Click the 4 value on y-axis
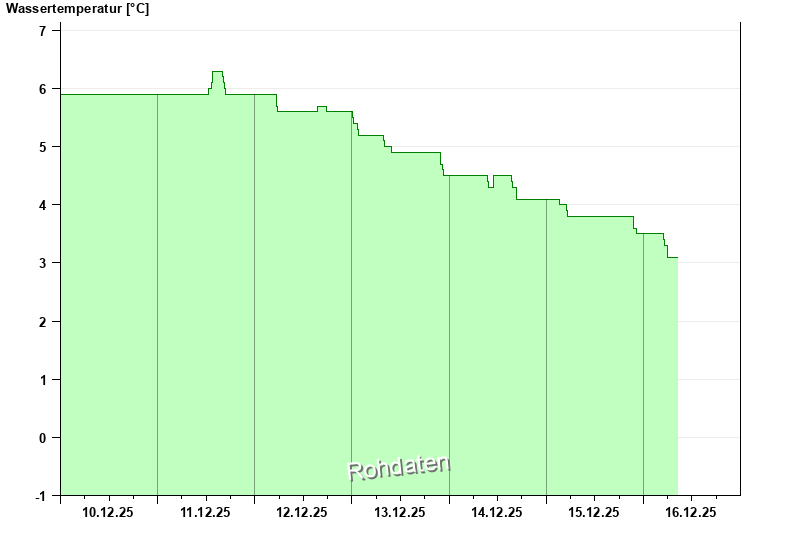This screenshot has width=800, height=550. click(42, 205)
